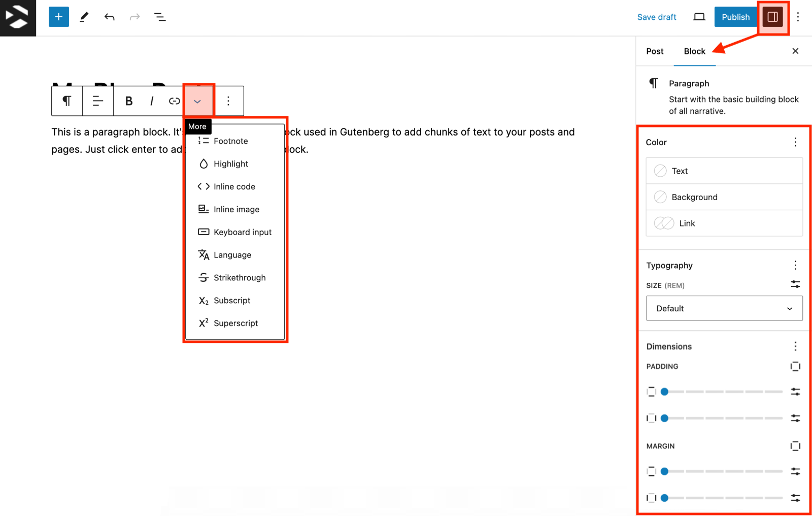Set custom size for second margin slider
Screen dimensions: 812x516
(x=795, y=498)
